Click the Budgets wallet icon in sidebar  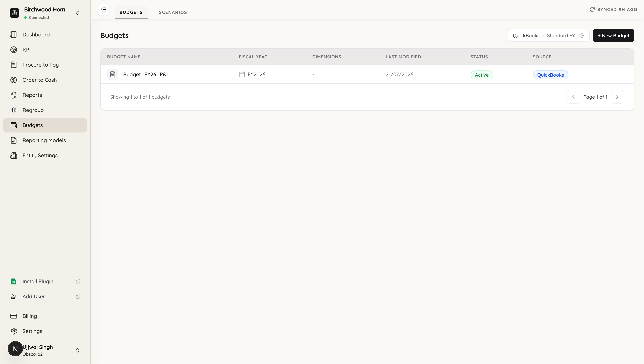click(x=13, y=125)
